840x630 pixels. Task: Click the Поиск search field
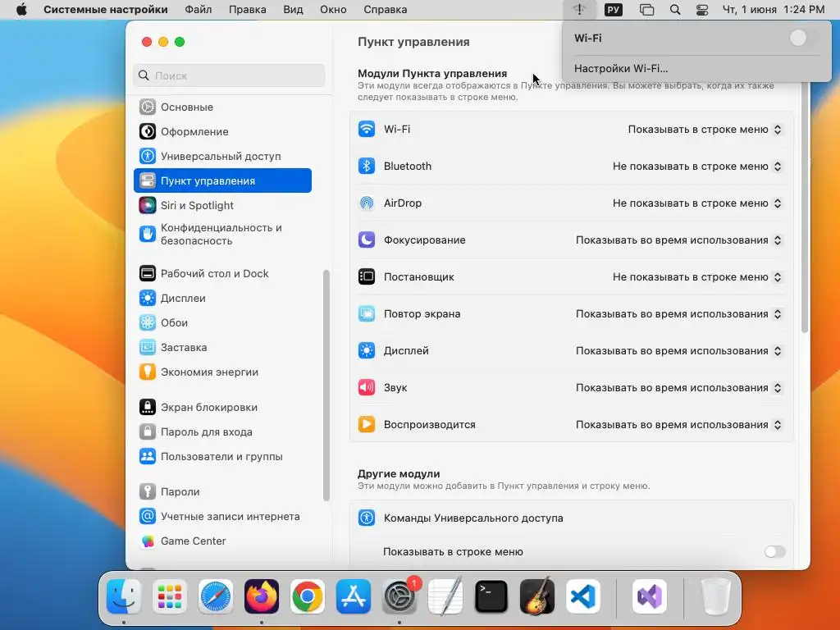click(x=229, y=75)
